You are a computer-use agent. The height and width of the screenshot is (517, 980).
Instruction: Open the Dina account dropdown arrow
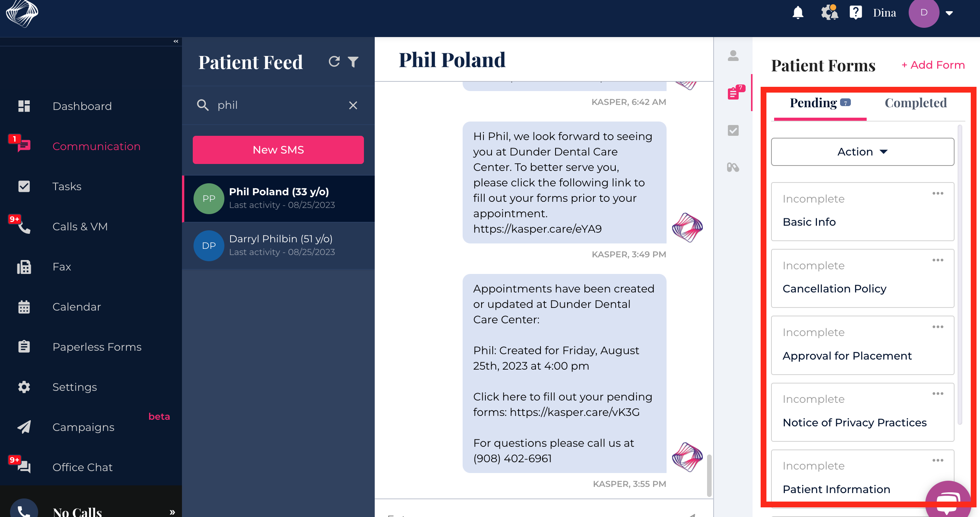[x=949, y=13]
